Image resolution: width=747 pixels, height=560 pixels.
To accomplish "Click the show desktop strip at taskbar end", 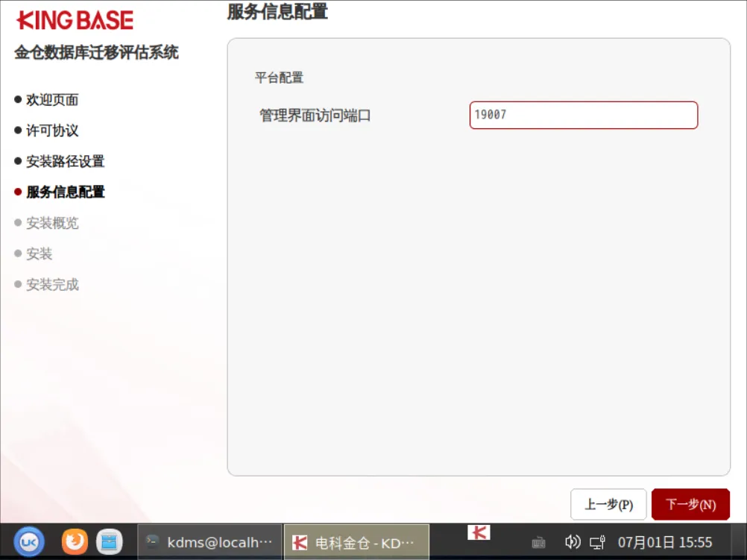I will coord(739,542).
